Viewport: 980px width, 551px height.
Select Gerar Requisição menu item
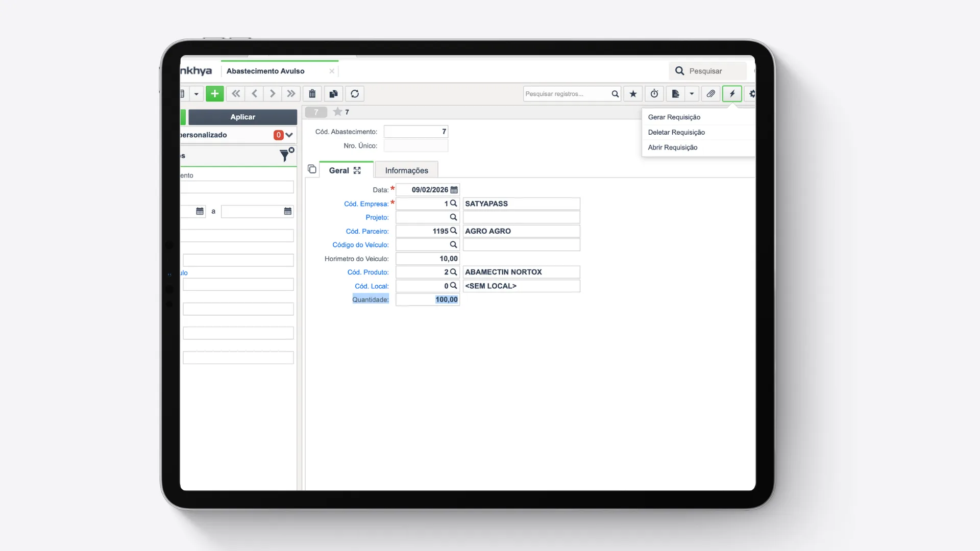(x=698, y=117)
